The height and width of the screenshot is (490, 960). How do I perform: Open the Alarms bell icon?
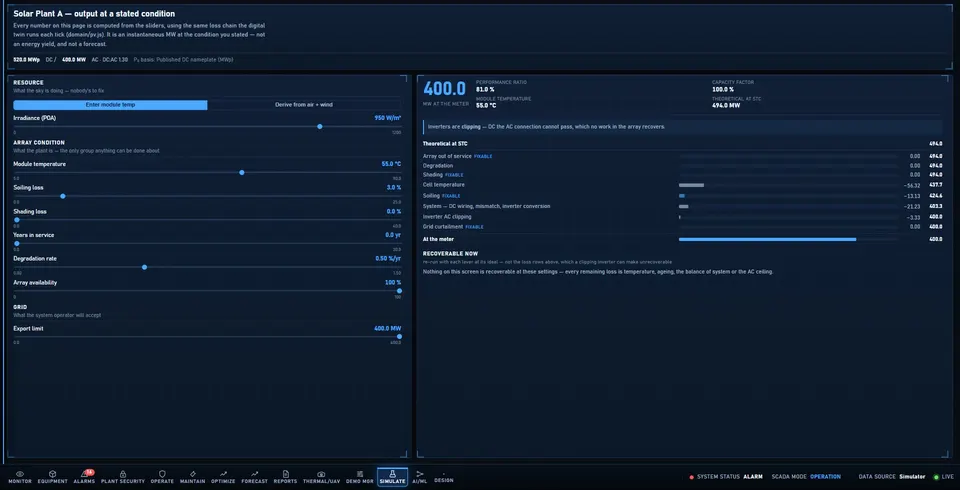click(84, 474)
